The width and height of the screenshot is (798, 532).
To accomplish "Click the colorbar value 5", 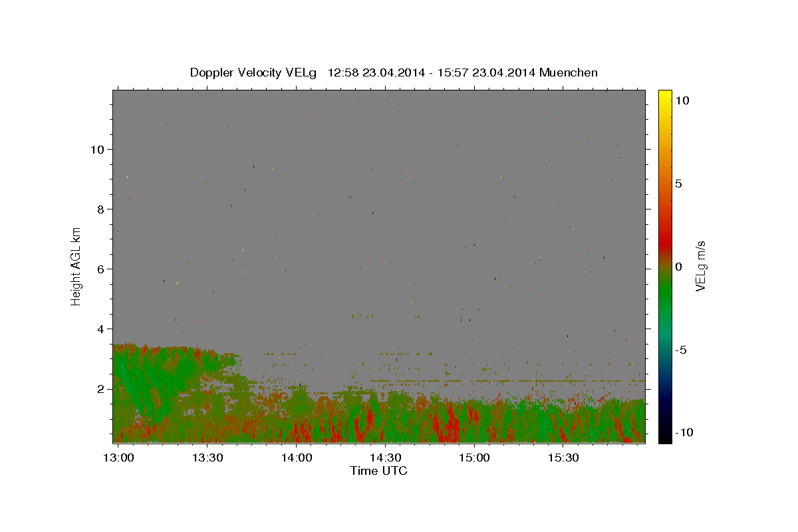I will click(x=678, y=184).
